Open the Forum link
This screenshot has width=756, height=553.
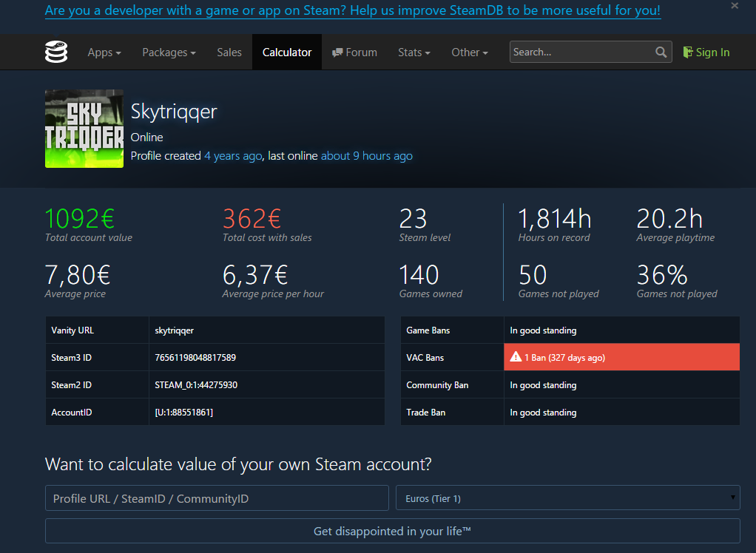point(354,52)
